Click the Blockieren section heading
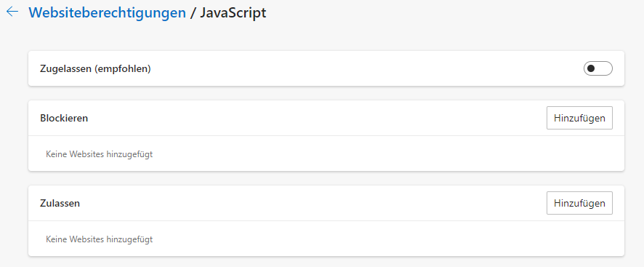 point(64,119)
